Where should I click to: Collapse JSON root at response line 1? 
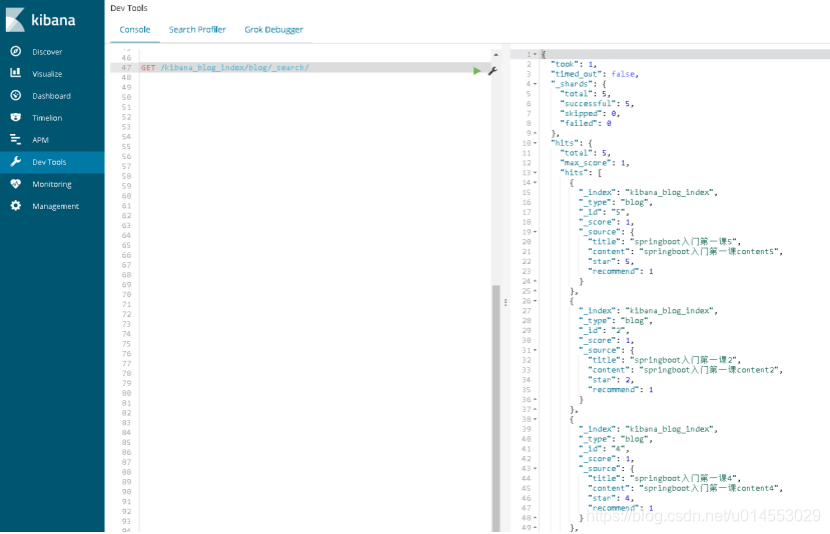coord(535,55)
